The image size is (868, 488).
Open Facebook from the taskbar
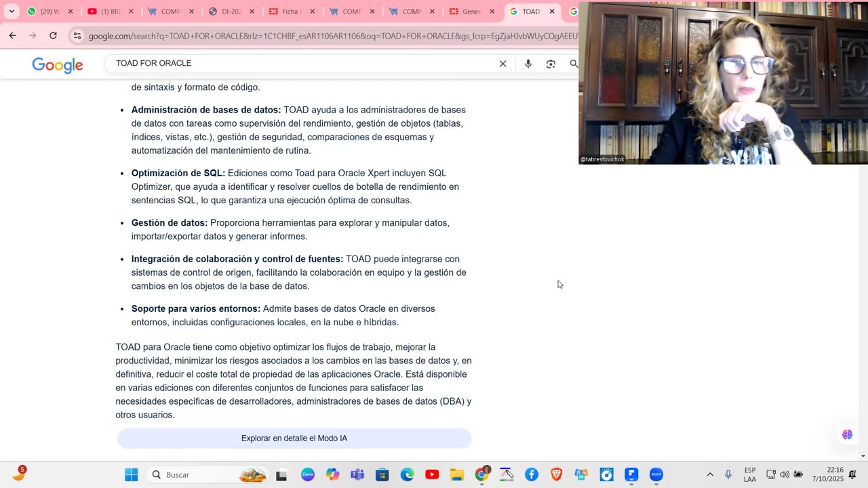click(x=532, y=474)
